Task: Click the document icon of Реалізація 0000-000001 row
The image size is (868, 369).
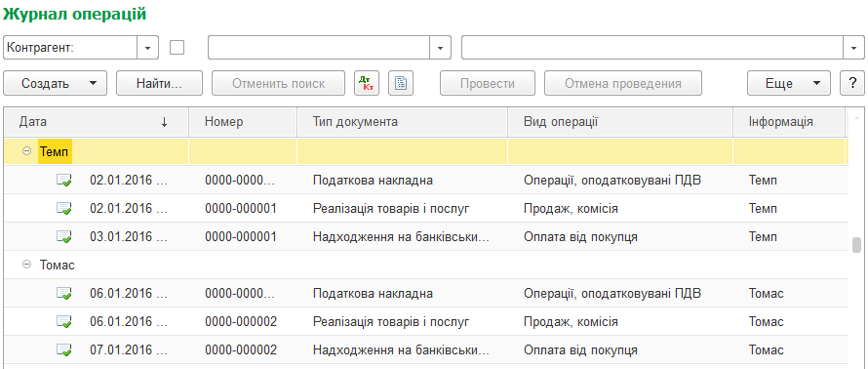Action: coord(64,208)
